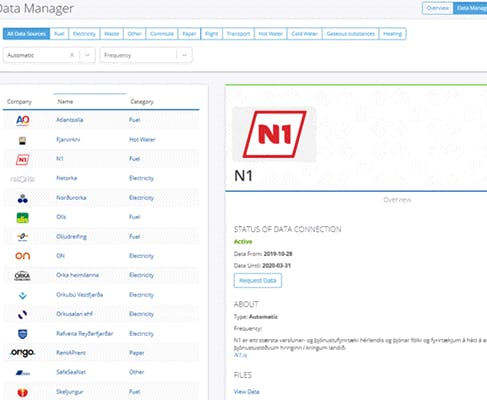Screen dimensions: 487x400
Task: Click the Frequency filter field
Action: 146,55
